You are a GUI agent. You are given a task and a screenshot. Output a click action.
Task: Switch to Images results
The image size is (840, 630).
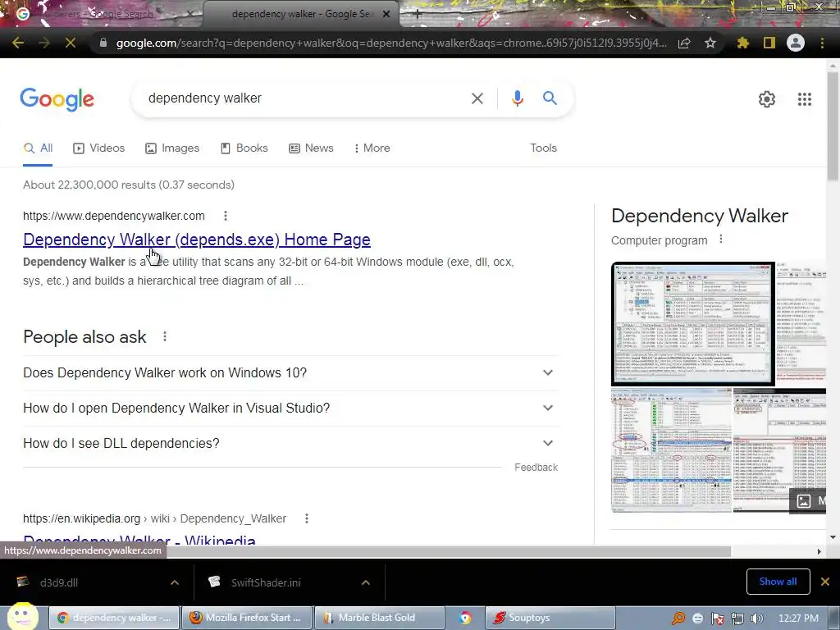tap(172, 148)
